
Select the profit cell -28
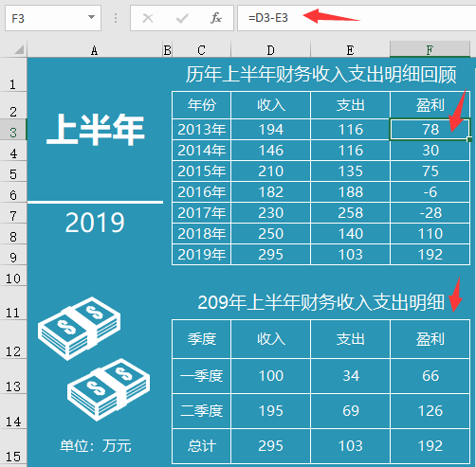click(430, 213)
